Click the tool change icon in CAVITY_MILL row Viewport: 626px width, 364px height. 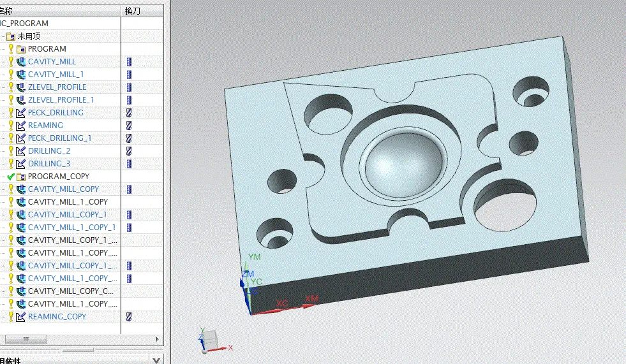[x=129, y=62]
